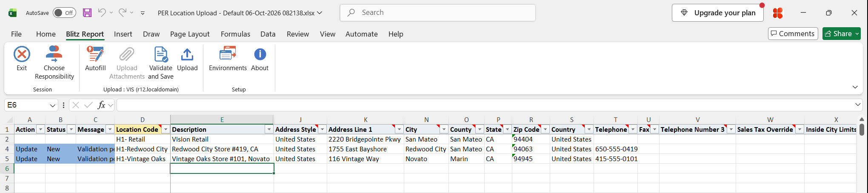868x193 pixels.
Task: Click the vertical scrollbar thumb
Action: click(862, 129)
